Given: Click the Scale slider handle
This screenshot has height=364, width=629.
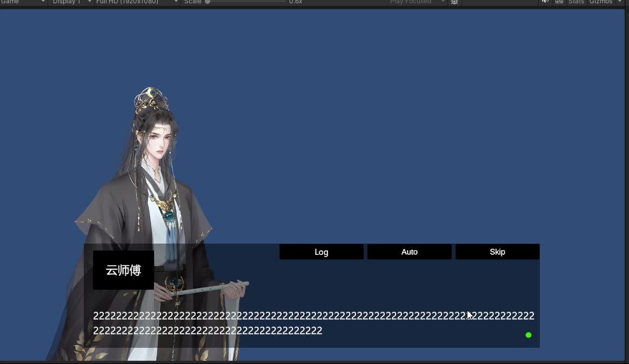Looking at the screenshot, I should 208,2.
